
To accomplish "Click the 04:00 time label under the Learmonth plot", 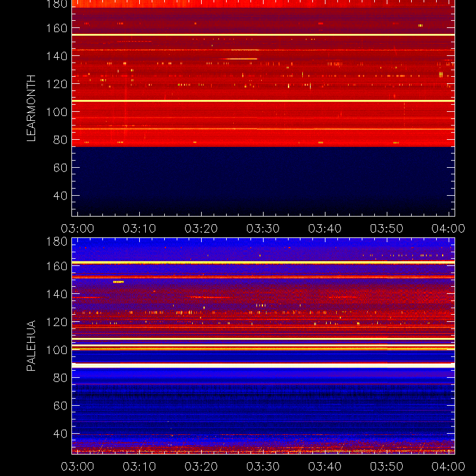I will [449, 228].
